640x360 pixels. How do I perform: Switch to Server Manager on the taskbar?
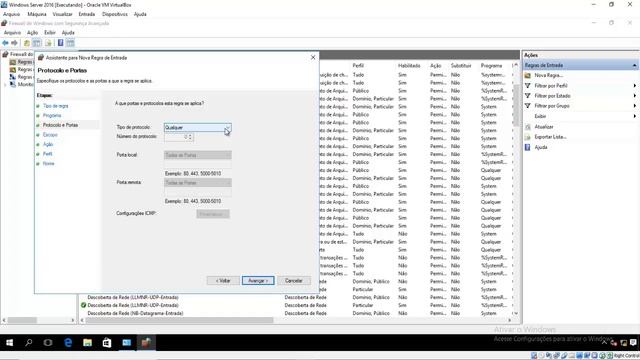point(127,343)
